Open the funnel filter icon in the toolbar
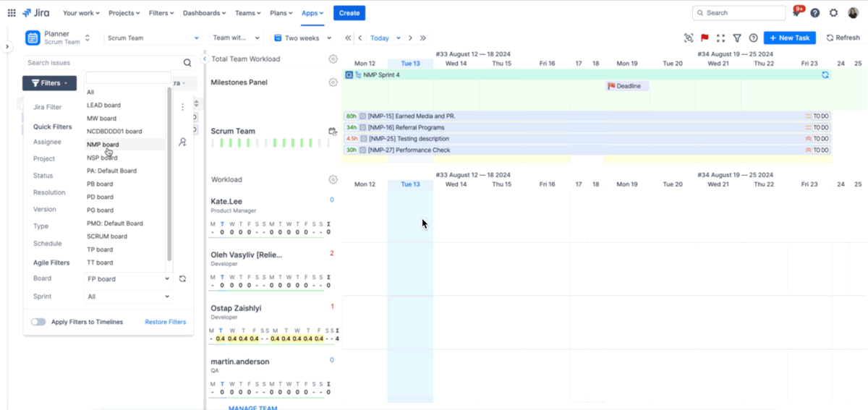Viewport: 868px width, 410px height. pyautogui.click(x=737, y=38)
